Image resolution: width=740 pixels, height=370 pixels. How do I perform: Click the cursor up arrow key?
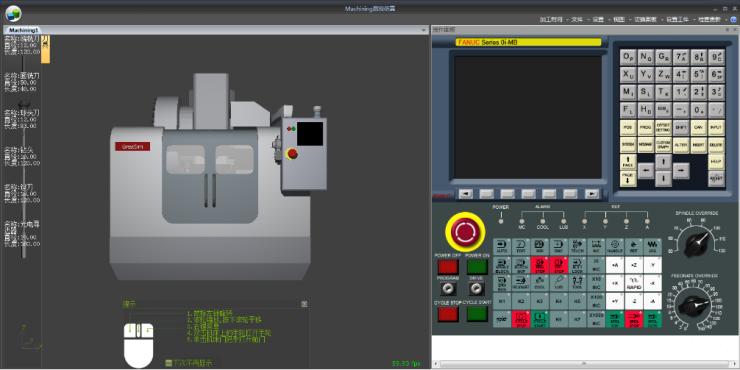click(x=664, y=161)
